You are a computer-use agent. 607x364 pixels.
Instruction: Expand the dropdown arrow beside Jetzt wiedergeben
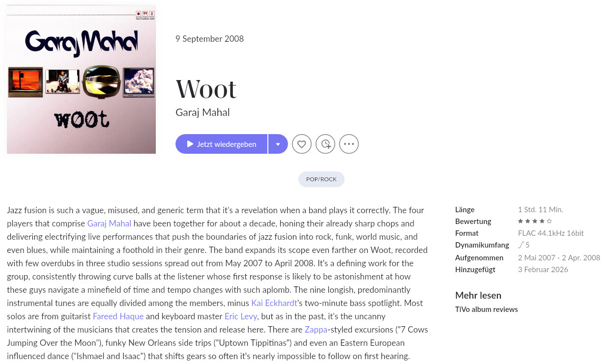click(x=278, y=144)
